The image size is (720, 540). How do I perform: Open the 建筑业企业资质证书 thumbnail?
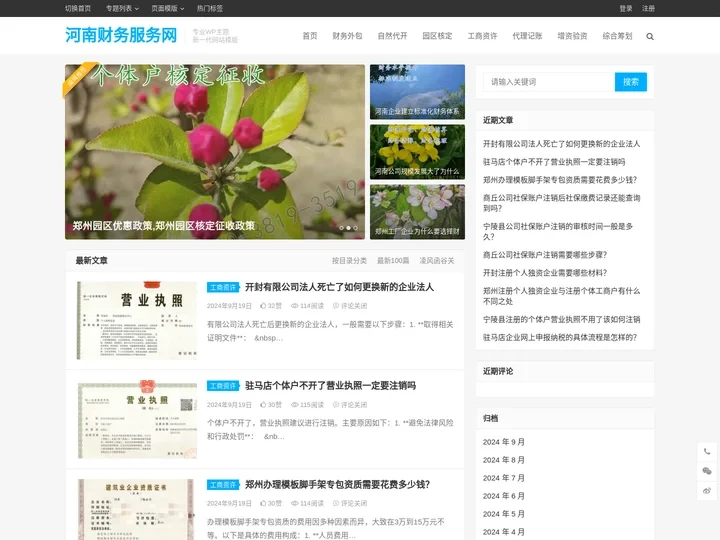(137, 509)
